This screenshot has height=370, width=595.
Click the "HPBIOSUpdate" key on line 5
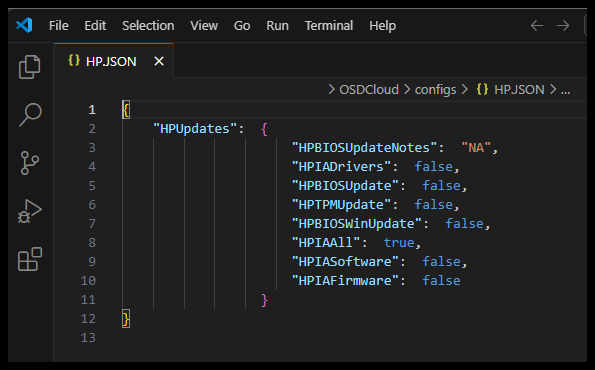coord(345,186)
